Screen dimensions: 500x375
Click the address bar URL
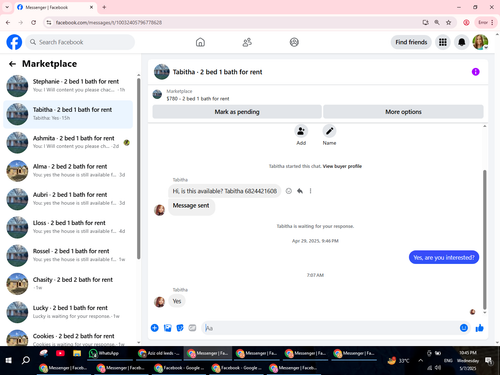point(109,23)
